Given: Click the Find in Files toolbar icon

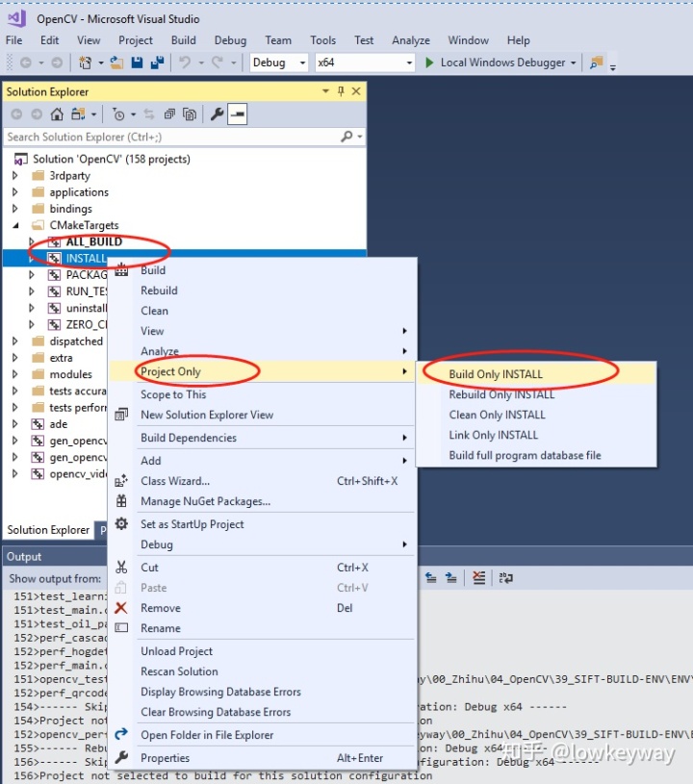Looking at the screenshot, I should point(596,63).
